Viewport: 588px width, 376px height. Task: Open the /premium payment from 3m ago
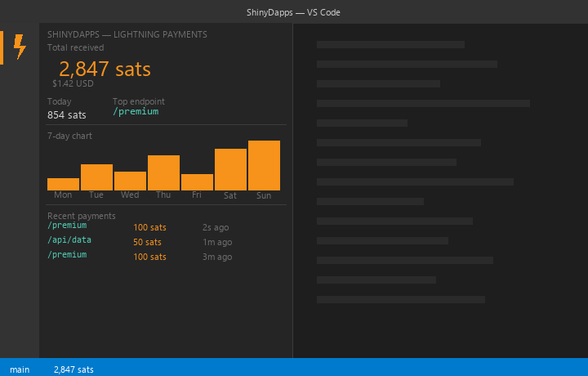[67, 254]
